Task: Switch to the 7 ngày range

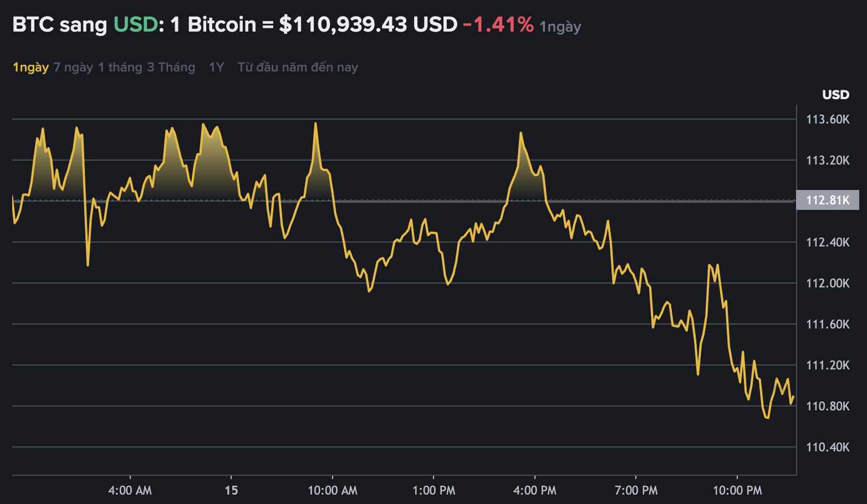Action: click(x=73, y=68)
